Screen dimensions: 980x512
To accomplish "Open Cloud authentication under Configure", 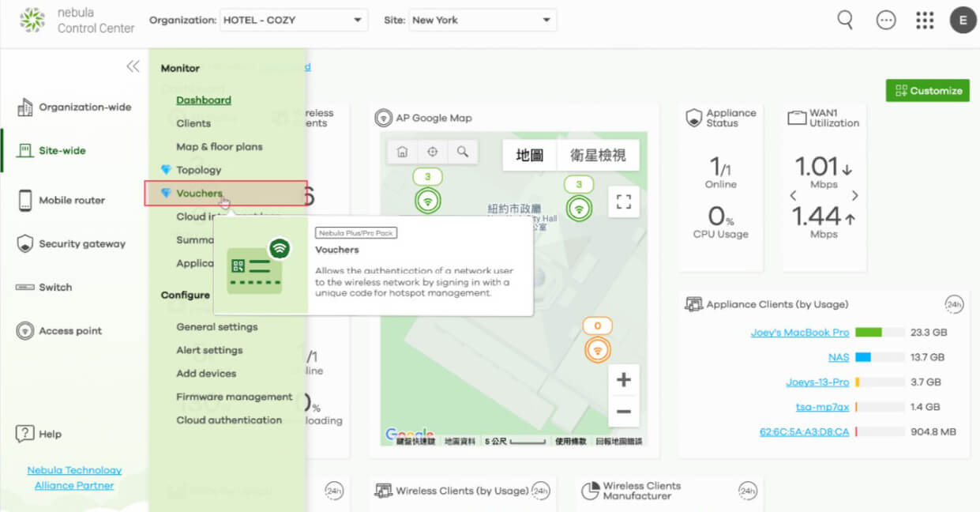I will [229, 420].
